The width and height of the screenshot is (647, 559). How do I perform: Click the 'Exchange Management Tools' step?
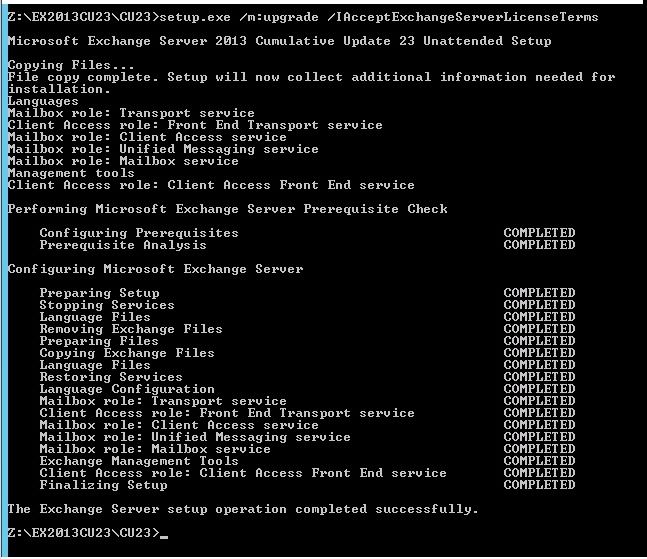[139, 461]
